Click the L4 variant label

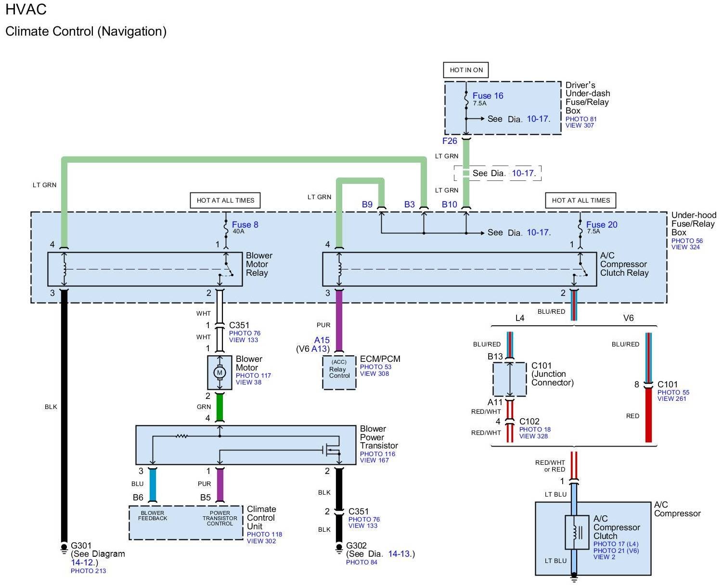coord(519,318)
